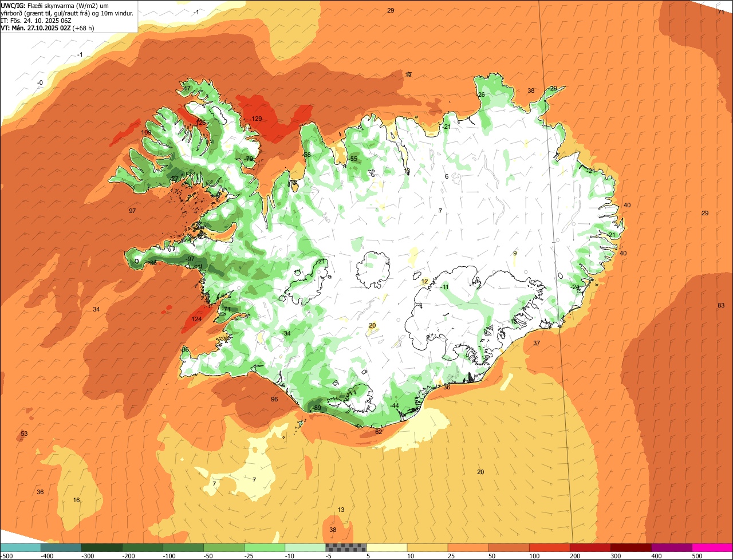Click the yellow-orange 10 to 25 swatch
This screenshot has width=733, height=560.
pyautogui.click(x=427, y=547)
